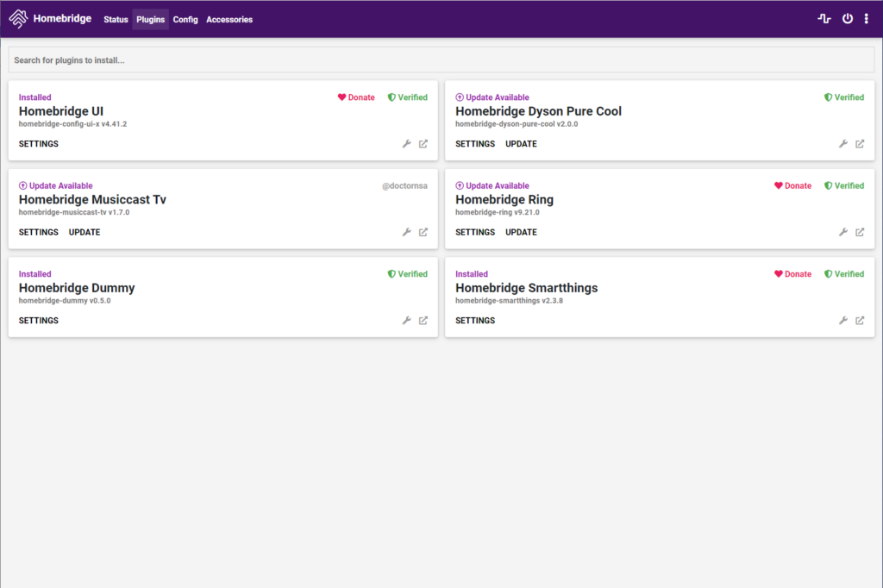This screenshot has height=588, width=883.
Task: Click the Homebridge Dyson Pure Cool title
Action: (538, 111)
